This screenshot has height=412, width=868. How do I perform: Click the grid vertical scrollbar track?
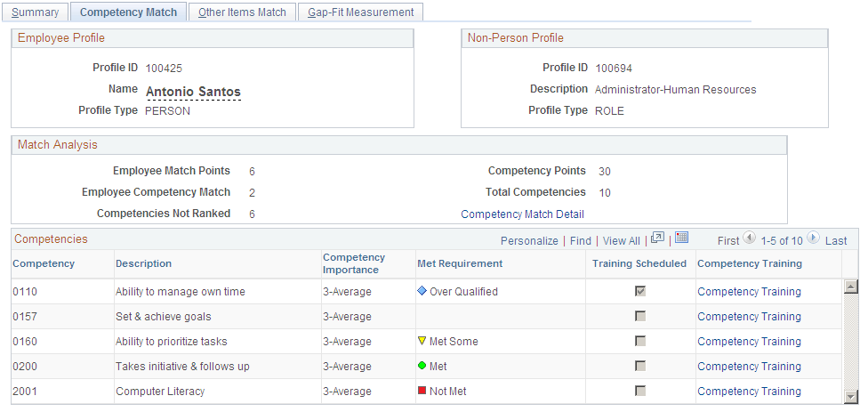(850, 341)
